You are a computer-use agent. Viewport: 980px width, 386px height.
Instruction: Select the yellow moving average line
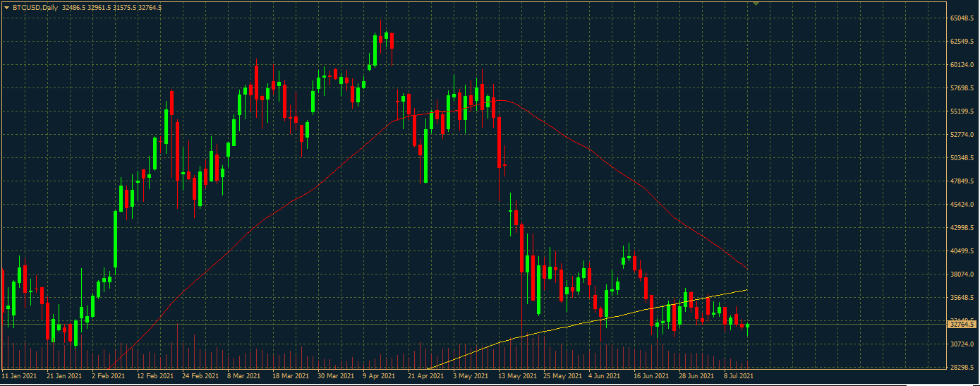(579, 325)
